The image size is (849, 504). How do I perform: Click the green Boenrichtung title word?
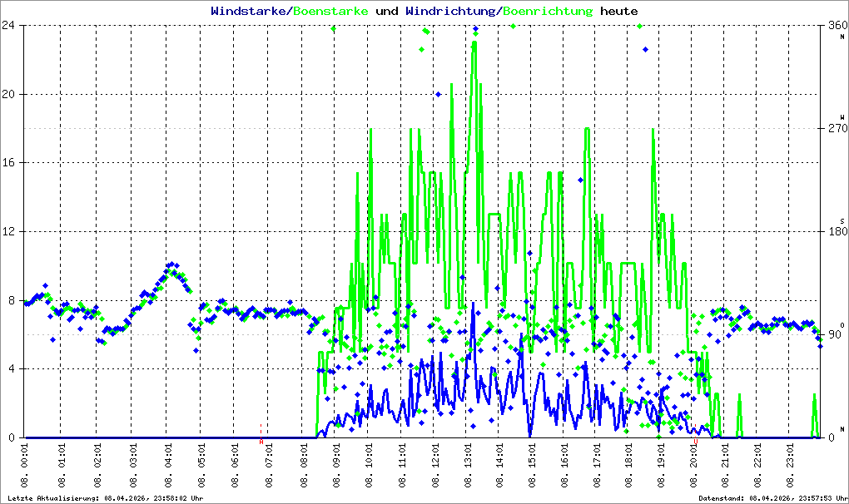548,11
